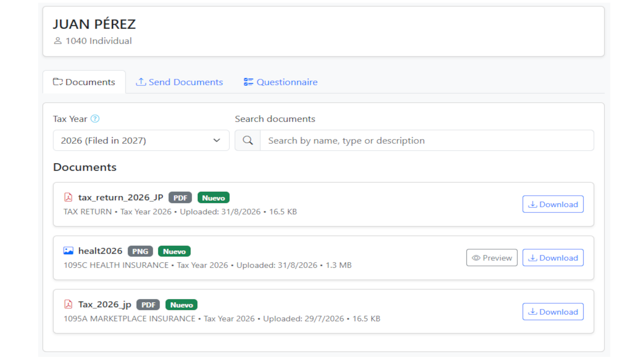Viewport: 644px width, 362px height.
Task: Click the file name tax_return_2026_JP
Action: pos(121,197)
